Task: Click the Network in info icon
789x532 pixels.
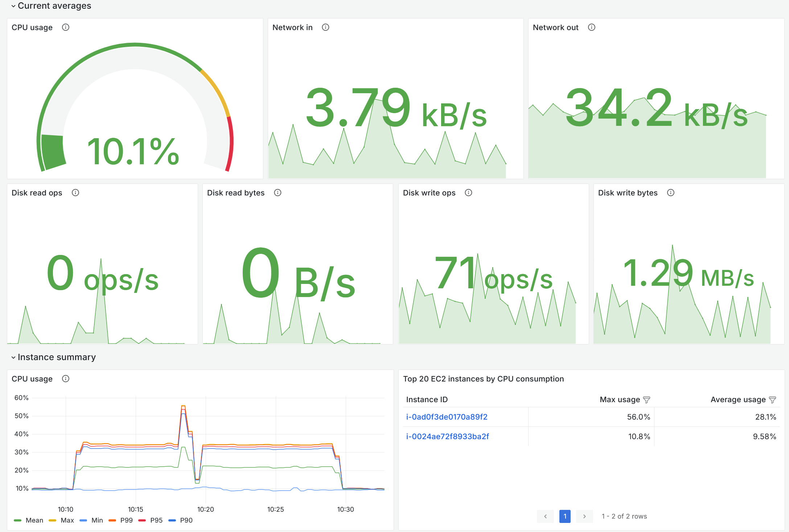Action: 325,27
